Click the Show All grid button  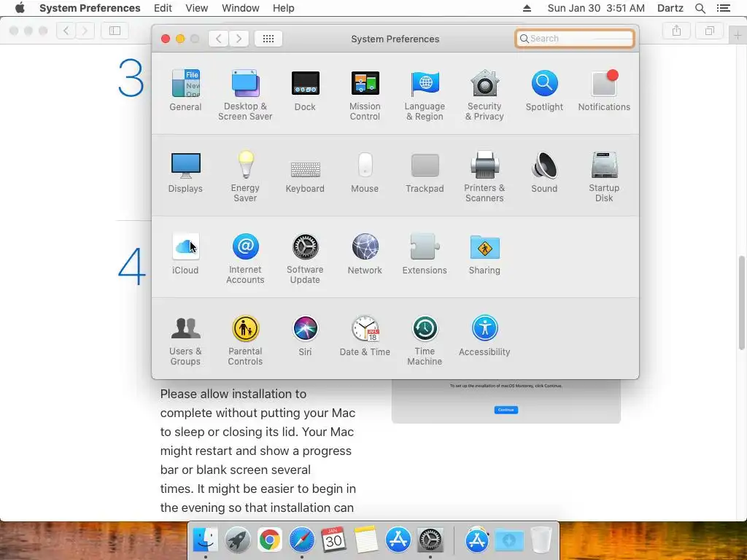[268, 39]
